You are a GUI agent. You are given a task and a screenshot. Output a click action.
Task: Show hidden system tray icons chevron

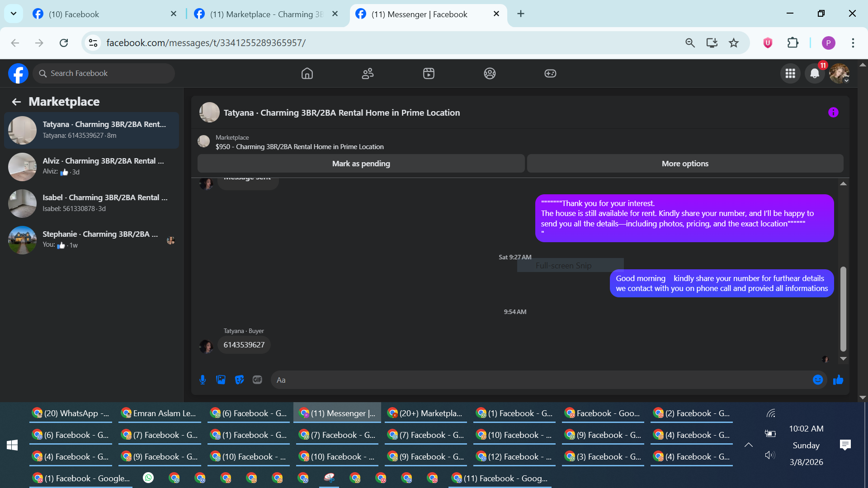pos(749,445)
